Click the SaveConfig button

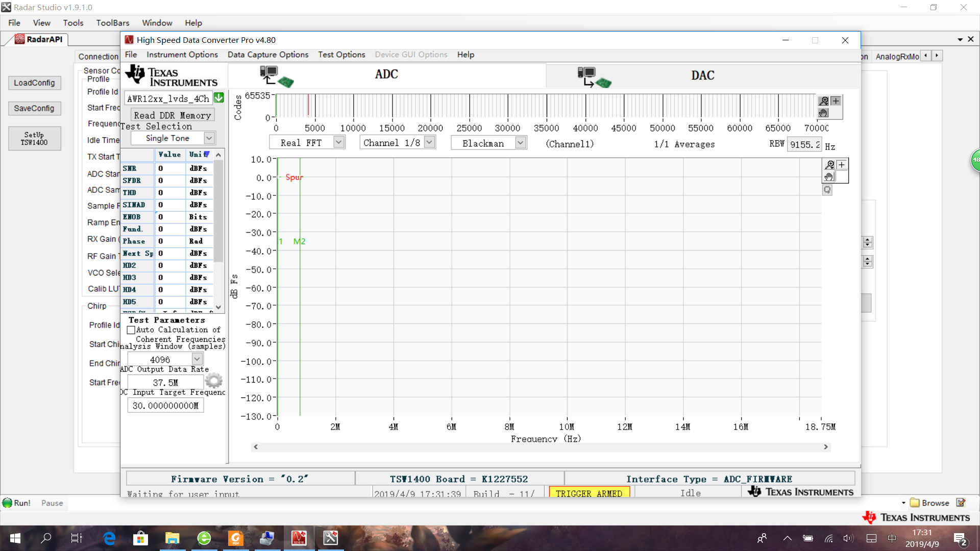click(x=34, y=108)
